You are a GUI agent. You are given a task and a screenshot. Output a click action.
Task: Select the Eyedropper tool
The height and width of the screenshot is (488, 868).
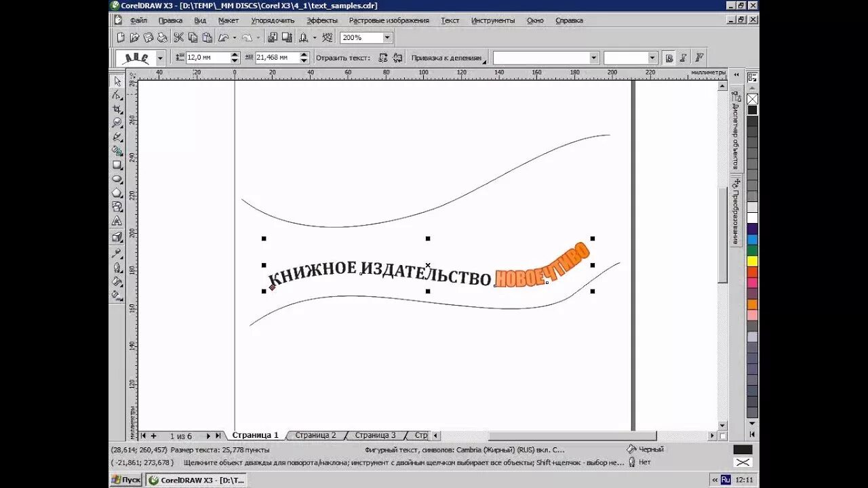[117, 253]
